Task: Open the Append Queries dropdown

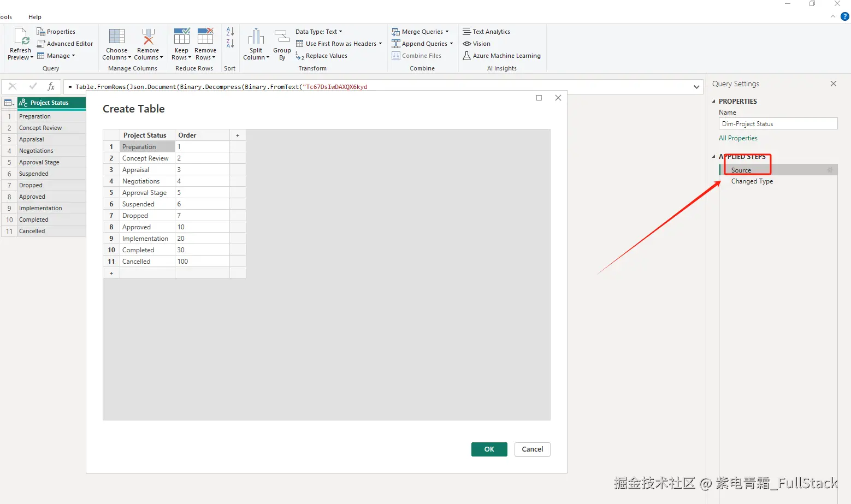Action: point(422,44)
